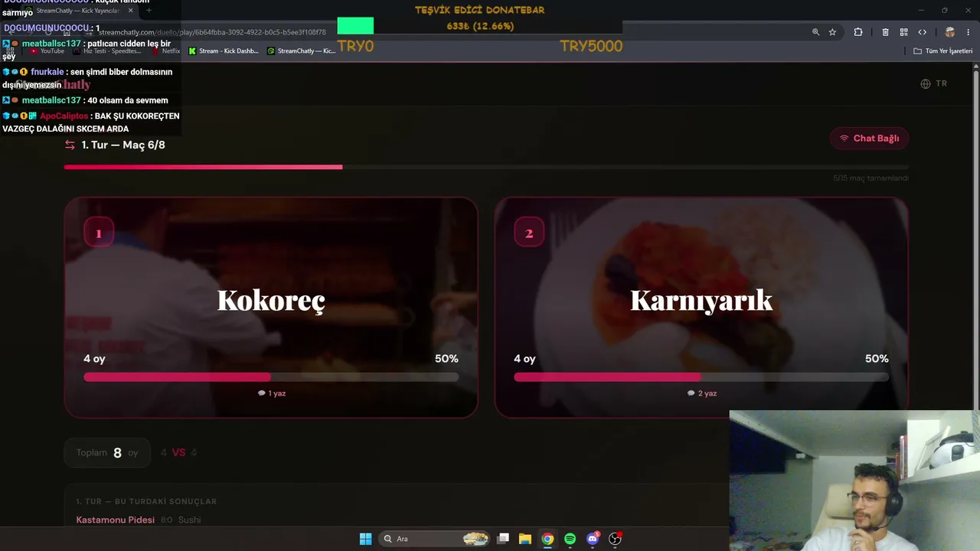Open the TR language selector
Screen dimensions: 980x551
[934, 83]
